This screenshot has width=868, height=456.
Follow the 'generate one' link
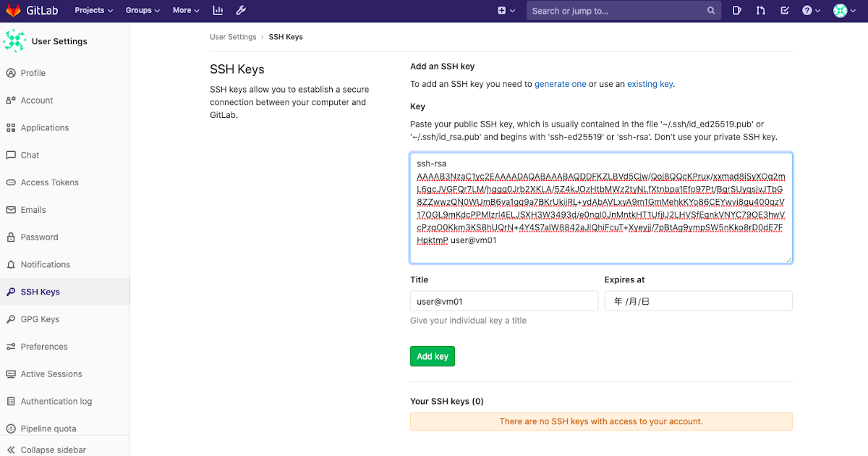click(561, 83)
